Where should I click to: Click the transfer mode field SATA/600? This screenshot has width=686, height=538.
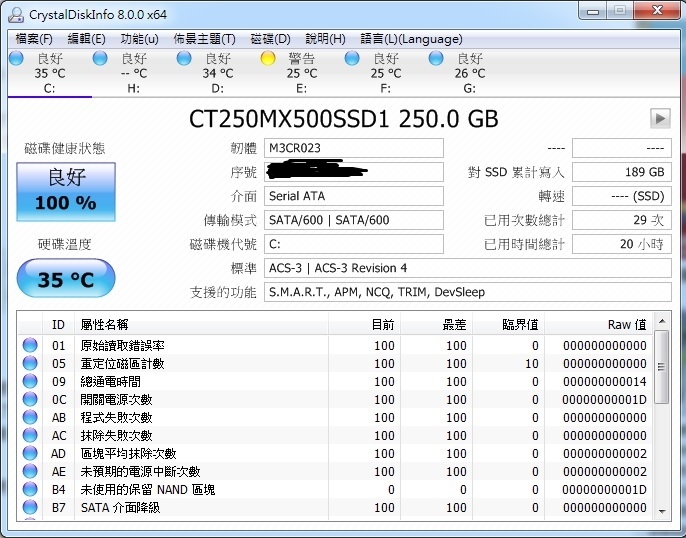pyautogui.click(x=354, y=220)
